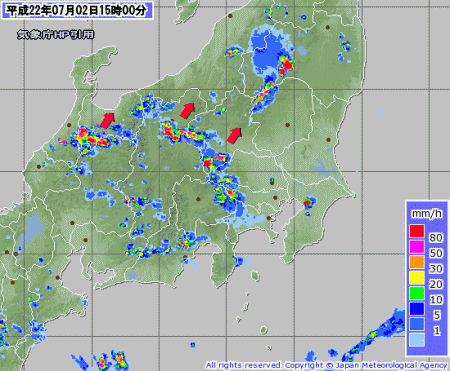Click the leftmost red arrow on the map

coord(107,120)
